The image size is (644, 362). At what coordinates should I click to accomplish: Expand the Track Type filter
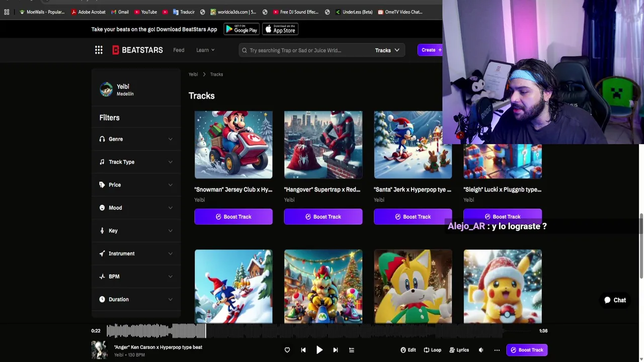coord(136,162)
